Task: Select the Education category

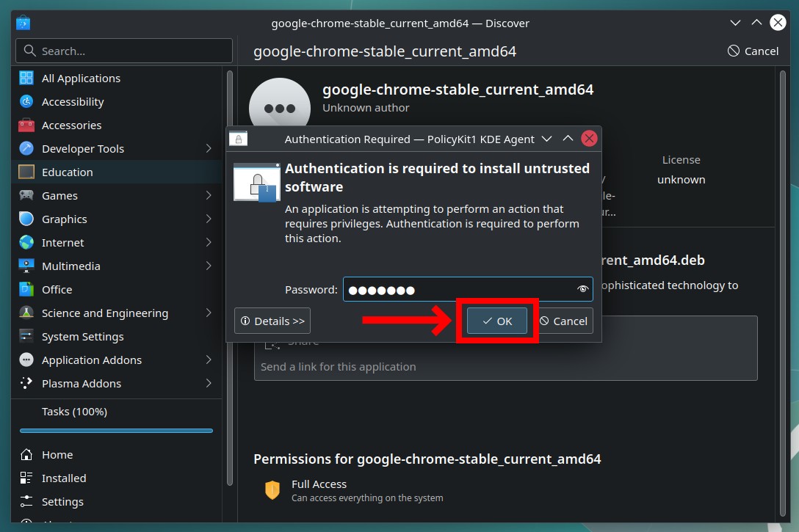Action: (117, 172)
